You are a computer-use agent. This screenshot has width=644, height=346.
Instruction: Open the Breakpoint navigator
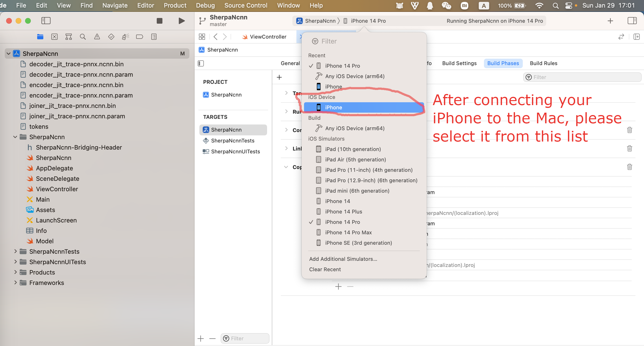coord(139,37)
